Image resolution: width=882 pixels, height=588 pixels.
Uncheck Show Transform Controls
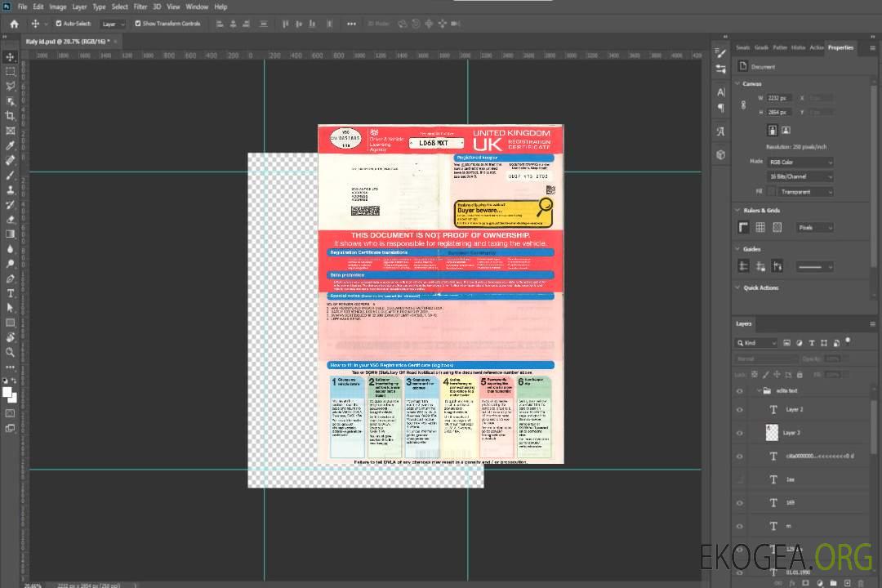coord(138,24)
